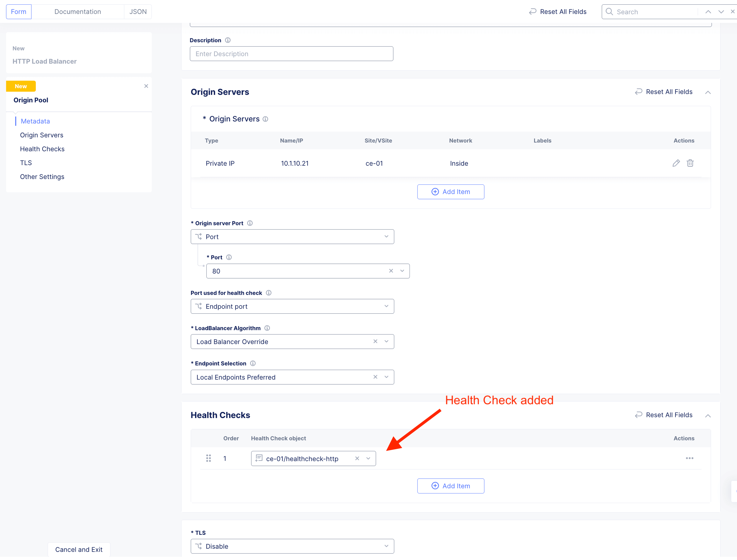Screen dimensions: 737x560
Task: Collapse the Health Checks section
Action: click(x=708, y=416)
